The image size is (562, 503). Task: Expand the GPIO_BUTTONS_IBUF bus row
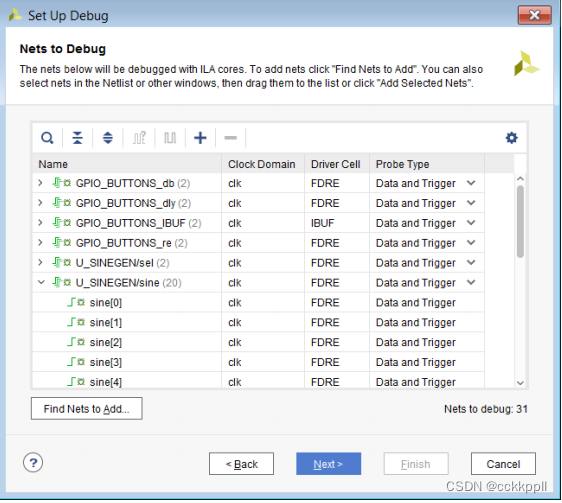(41, 223)
